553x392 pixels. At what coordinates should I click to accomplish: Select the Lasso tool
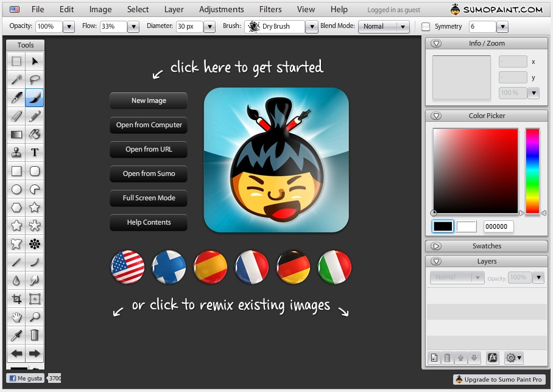35,79
